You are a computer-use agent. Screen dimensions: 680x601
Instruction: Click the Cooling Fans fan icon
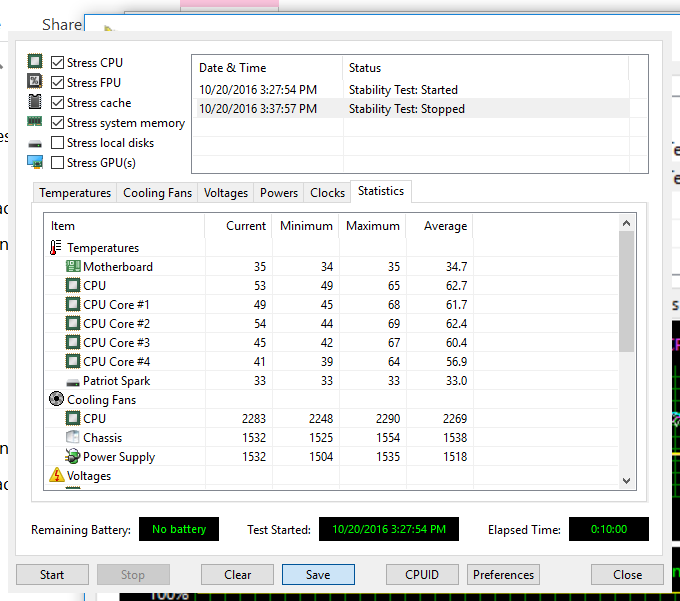(56, 399)
